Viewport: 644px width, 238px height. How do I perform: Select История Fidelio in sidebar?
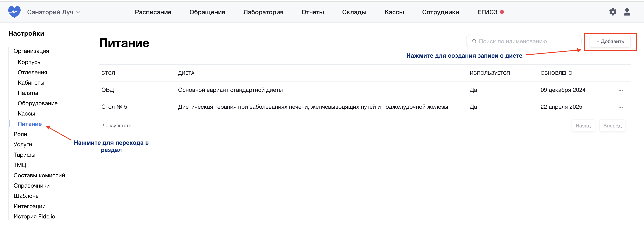coord(34,217)
